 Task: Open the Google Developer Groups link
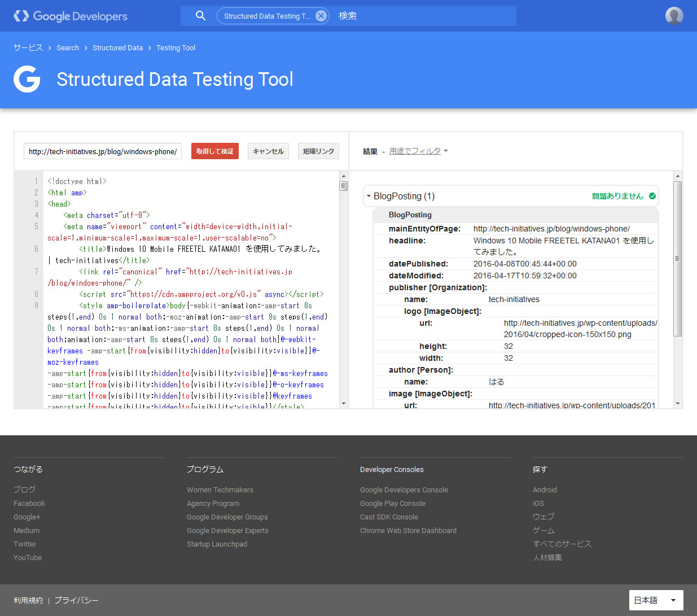pos(227,517)
